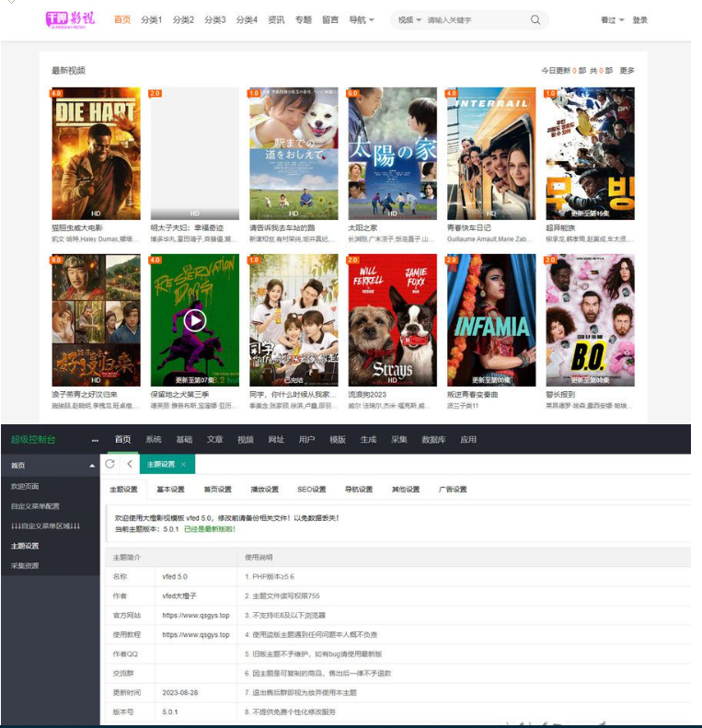The image size is (702, 728).
Task: Collapse the 首页 sidebar section arrow
Action: point(91,466)
